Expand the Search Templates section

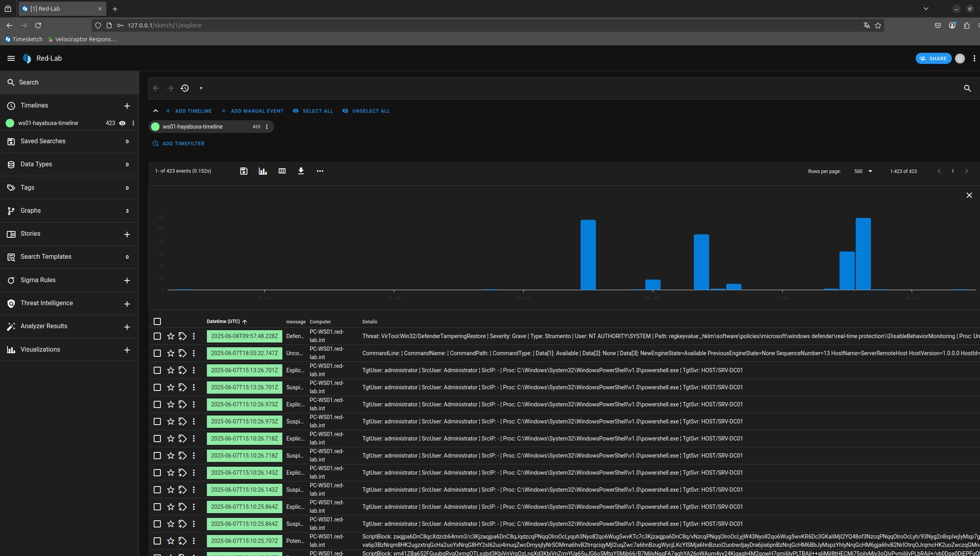coord(69,257)
